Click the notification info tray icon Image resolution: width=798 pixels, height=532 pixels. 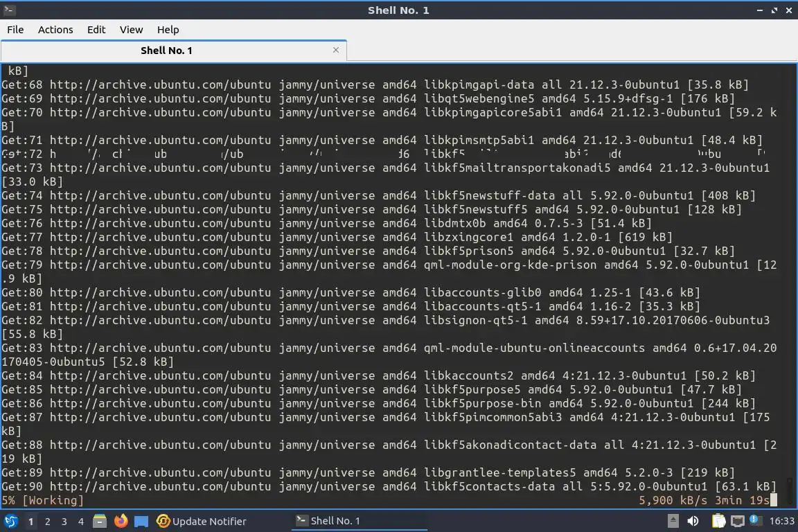[755, 520]
